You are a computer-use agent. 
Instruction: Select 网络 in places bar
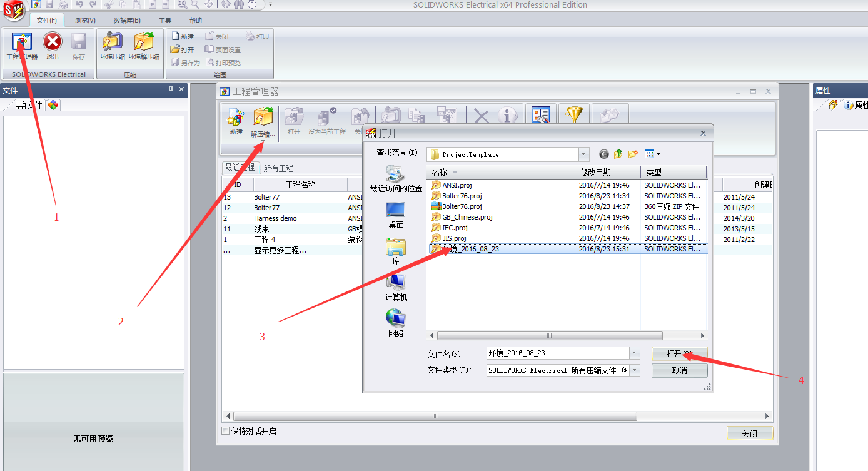pos(396,323)
